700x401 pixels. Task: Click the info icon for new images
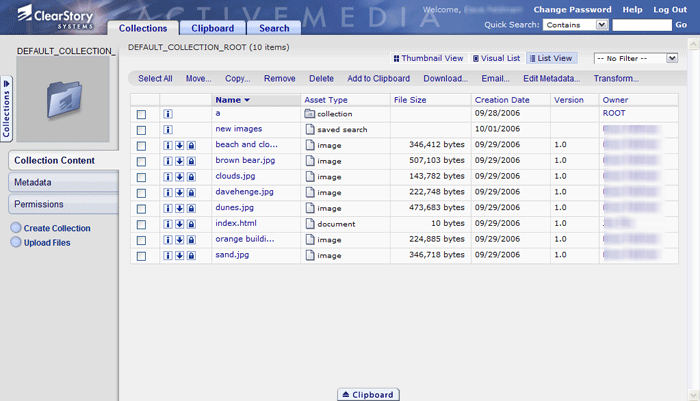pyautogui.click(x=168, y=130)
